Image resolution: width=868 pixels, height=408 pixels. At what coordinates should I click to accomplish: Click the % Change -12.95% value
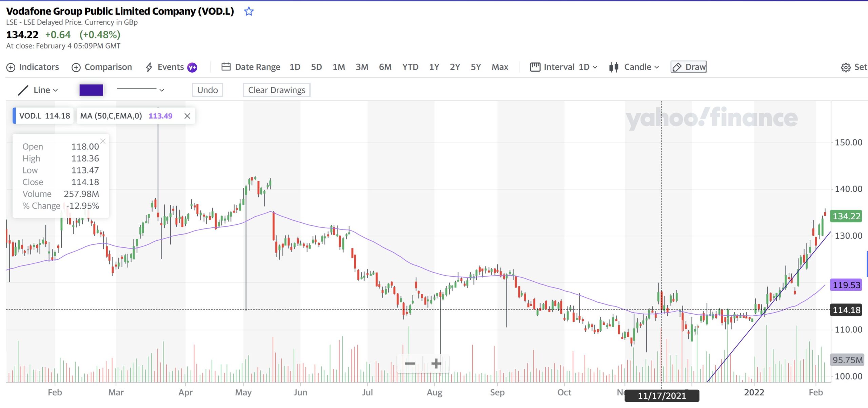coord(83,206)
